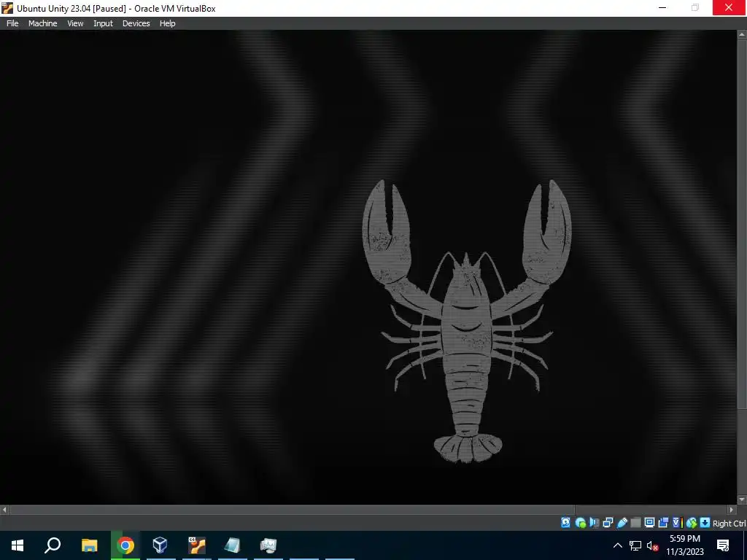Click the network adapters status icon
Viewport: 747px width, 560px height.
608,523
